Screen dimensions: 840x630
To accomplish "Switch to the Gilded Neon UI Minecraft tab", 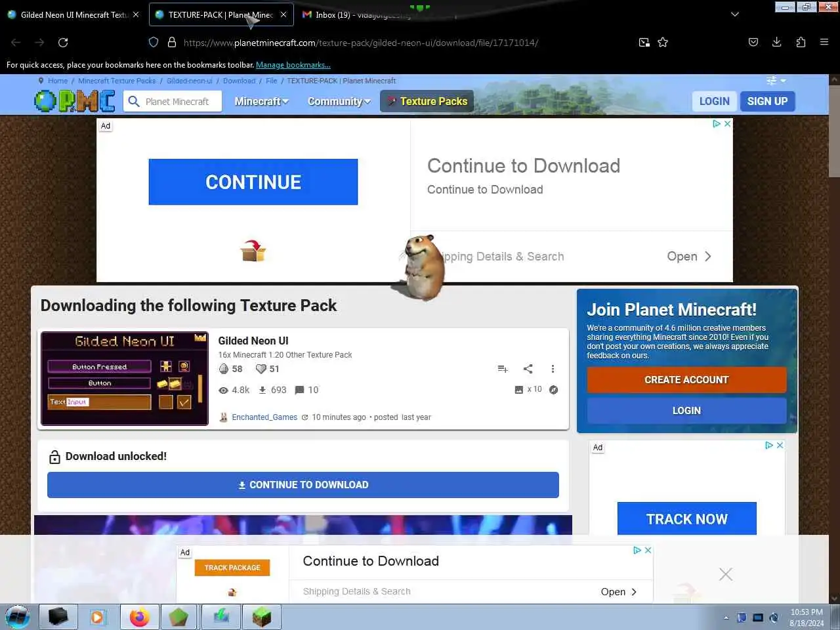I will coord(74,14).
